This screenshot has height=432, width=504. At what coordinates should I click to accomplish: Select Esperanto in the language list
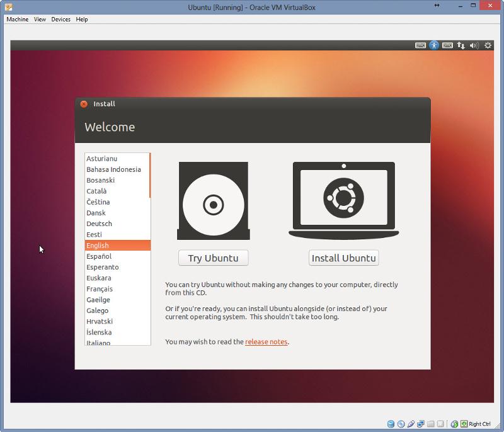pyautogui.click(x=117, y=267)
